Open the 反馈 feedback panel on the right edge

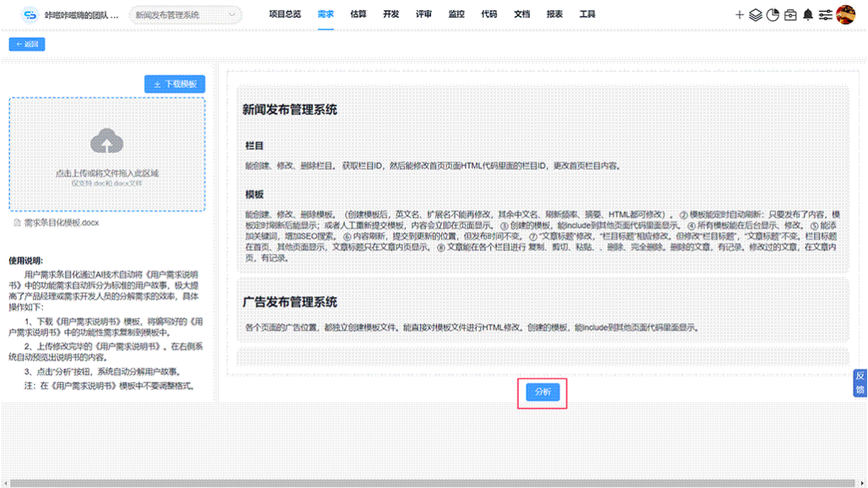click(860, 382)
